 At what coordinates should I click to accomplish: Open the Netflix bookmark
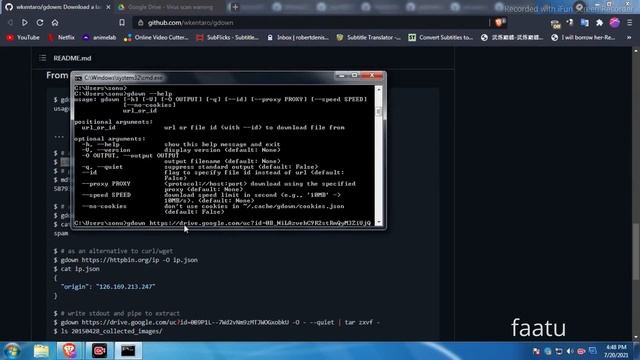point(61,38)
